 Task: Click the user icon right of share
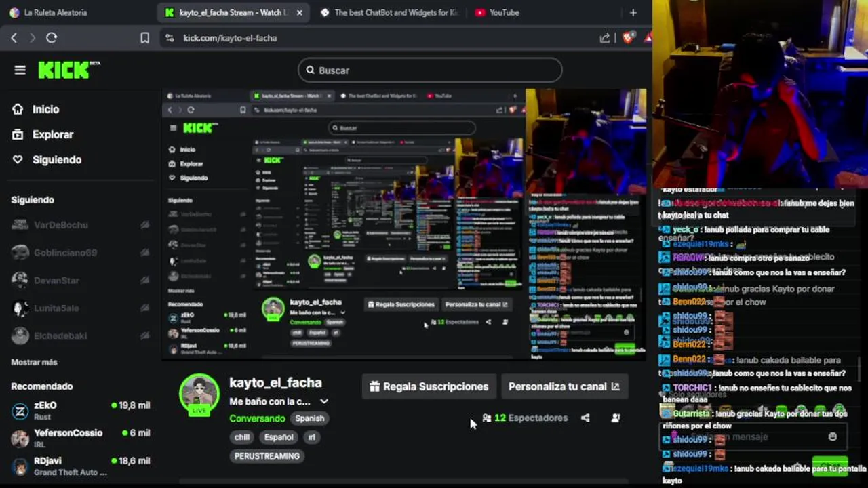coord(616,418)
